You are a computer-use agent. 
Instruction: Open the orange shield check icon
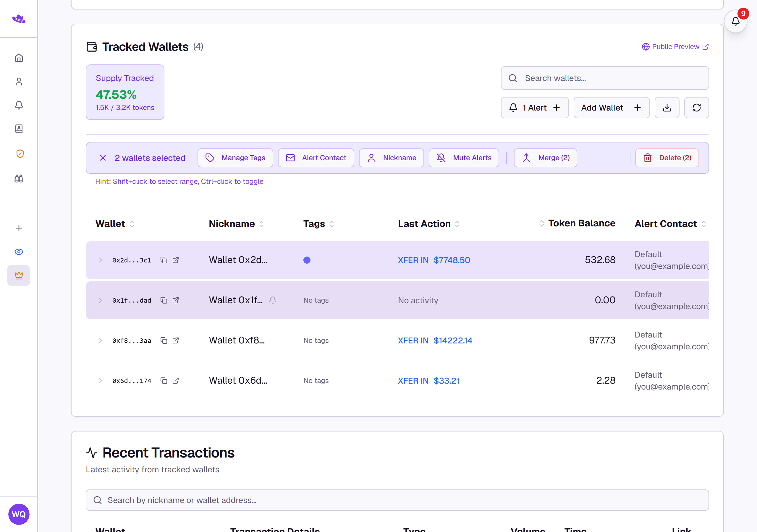pos(20,154)
